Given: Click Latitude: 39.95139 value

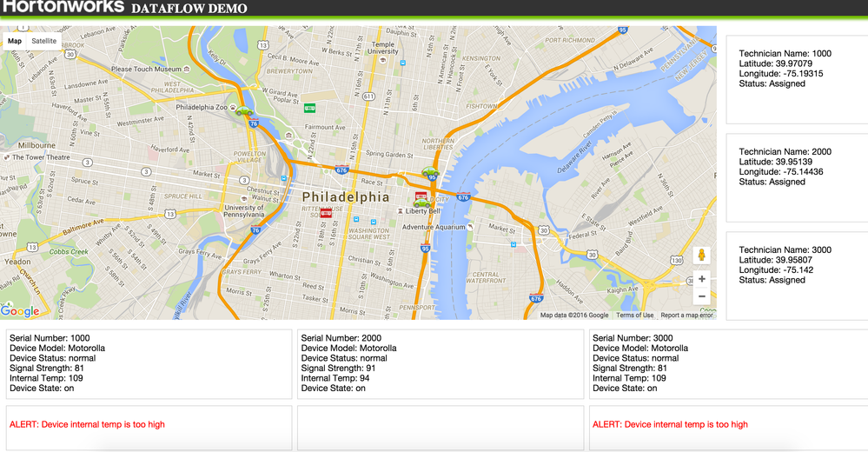Looking at the screenshot, I should [x=776, y=162].
